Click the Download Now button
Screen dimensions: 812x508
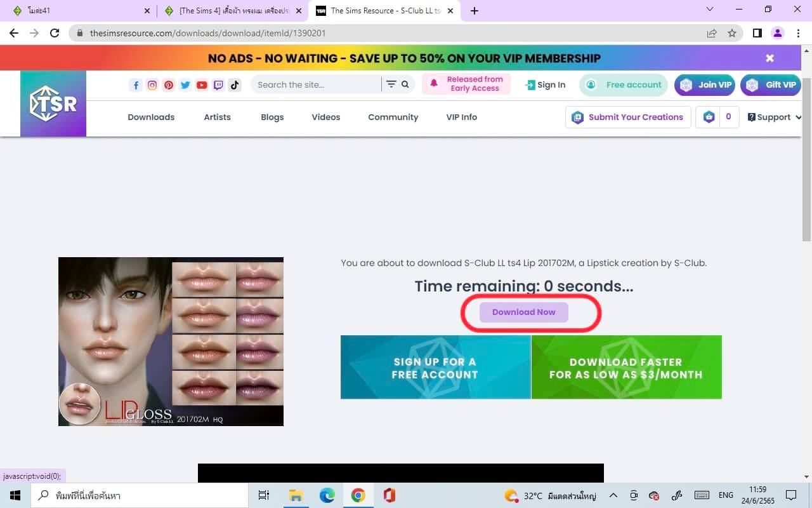524,312
